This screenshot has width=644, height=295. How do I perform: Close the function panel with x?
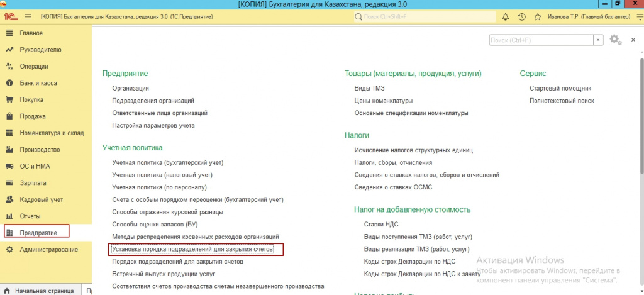[x=633, y=40]
